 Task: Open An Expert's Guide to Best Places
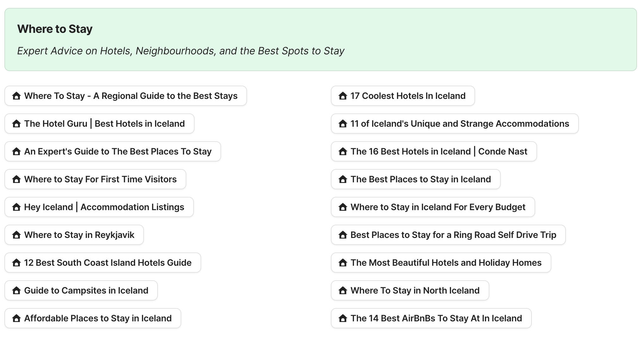click(x=118, y=151)
